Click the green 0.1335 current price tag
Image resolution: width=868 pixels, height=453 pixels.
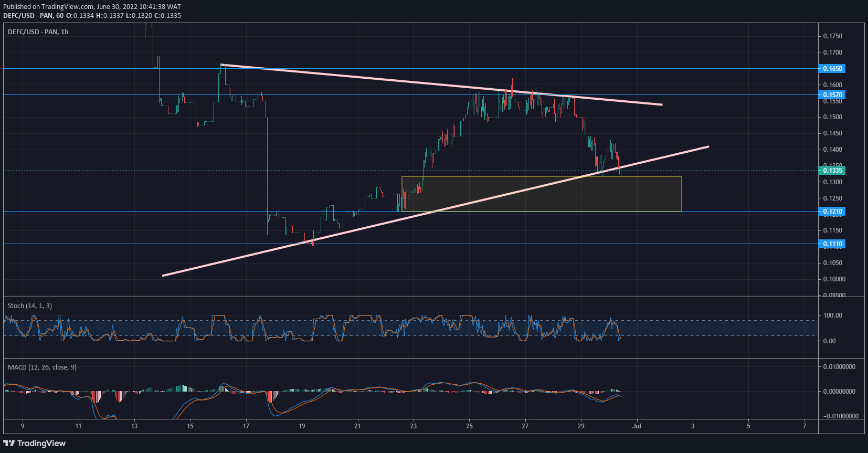click(832, 170)
